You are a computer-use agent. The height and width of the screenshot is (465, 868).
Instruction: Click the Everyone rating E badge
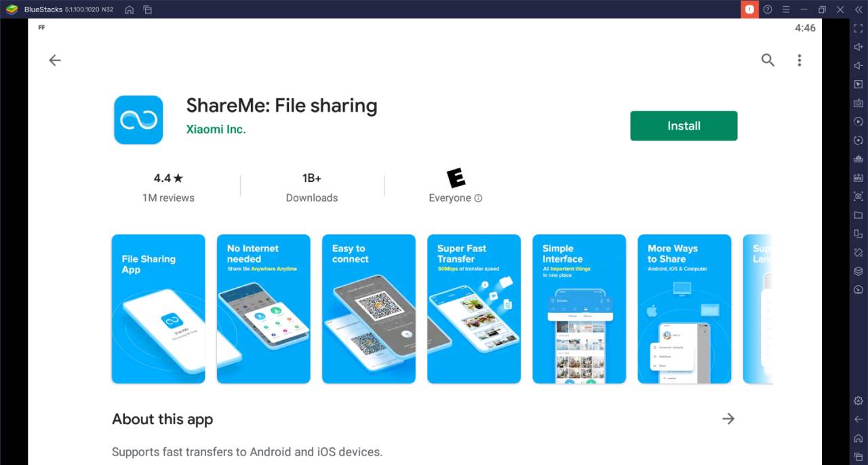[456, 179]
